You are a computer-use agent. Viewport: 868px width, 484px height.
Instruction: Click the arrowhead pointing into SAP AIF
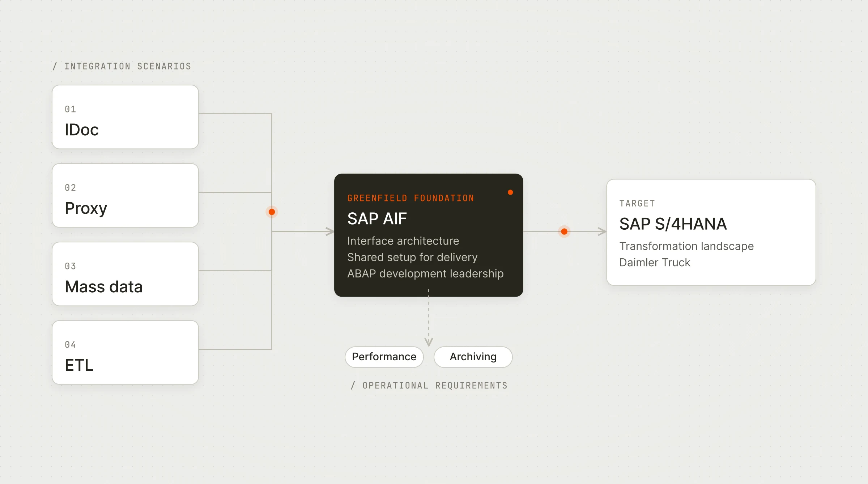(x=330, y=232)
